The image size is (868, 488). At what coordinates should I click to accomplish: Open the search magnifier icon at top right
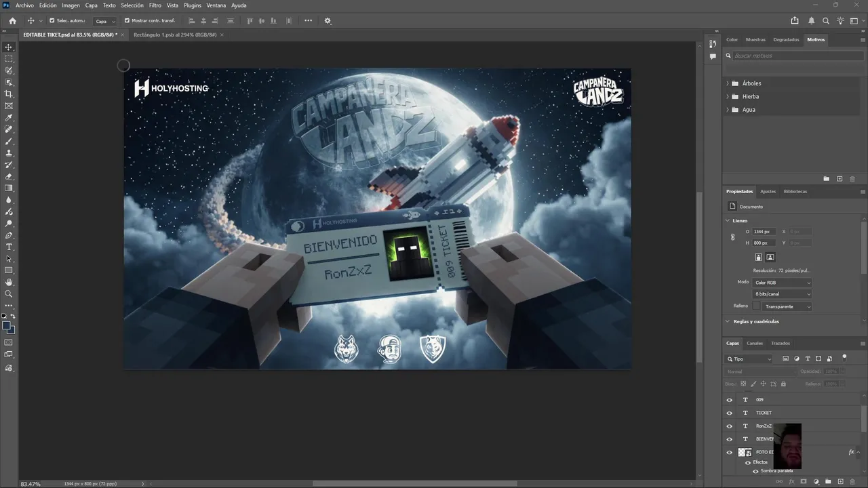[826, 21]
